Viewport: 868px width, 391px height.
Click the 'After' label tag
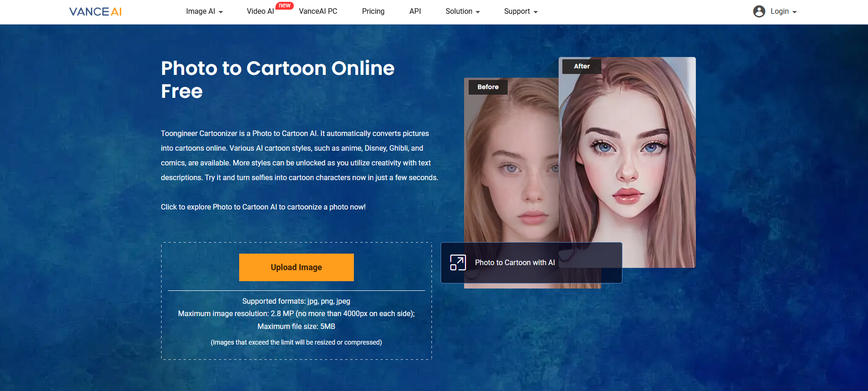[582, 66]
